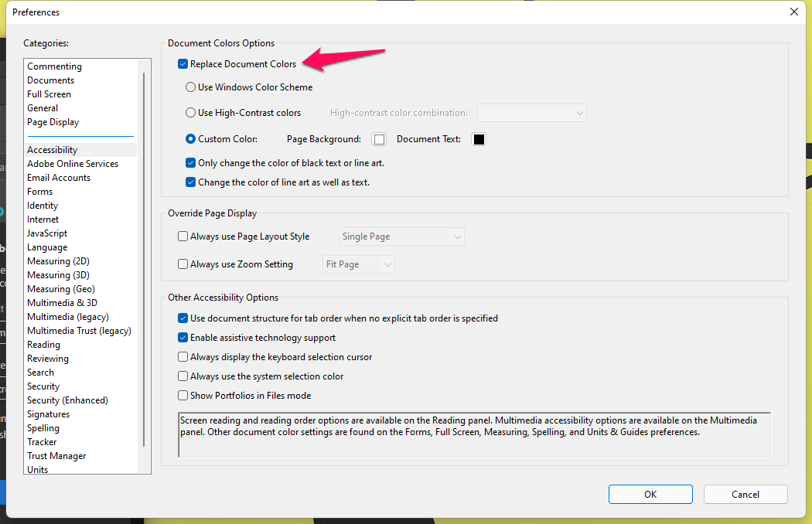Image resolution: width=812 pixels, height=524 pixels.
Task: Select Page Display in Categories list
Action: point(53,122)
